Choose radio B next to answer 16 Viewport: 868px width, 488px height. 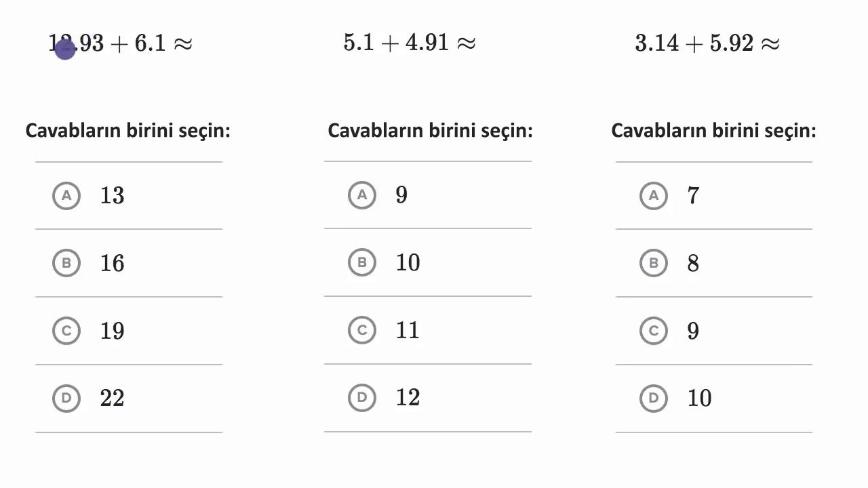[66, 263]
